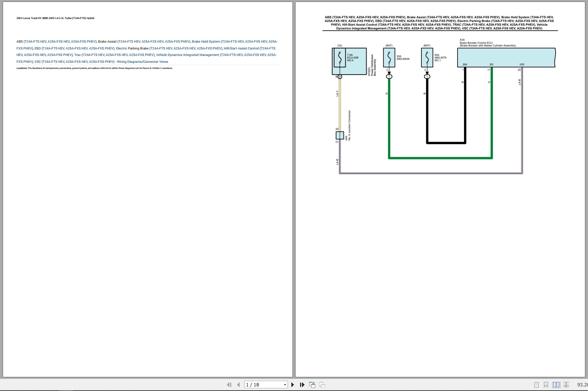Click the 50A ABS MTR NO.1 fuse
588x391 pixels.
[427, 58]
